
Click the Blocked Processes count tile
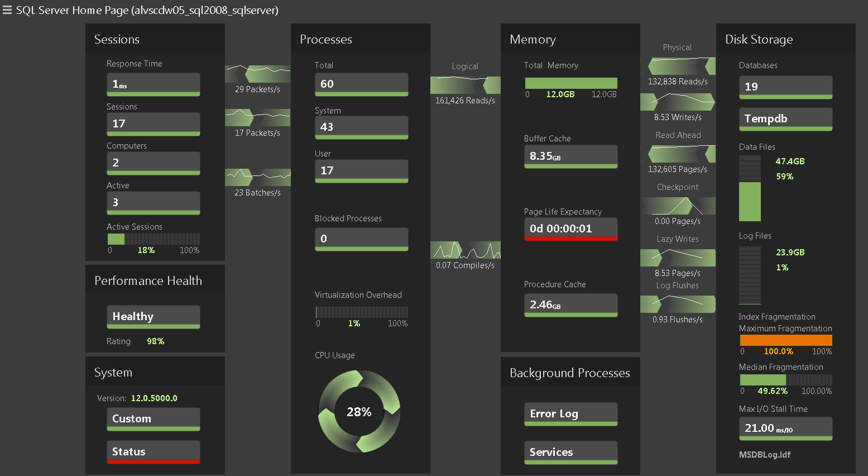coord(361,239)
